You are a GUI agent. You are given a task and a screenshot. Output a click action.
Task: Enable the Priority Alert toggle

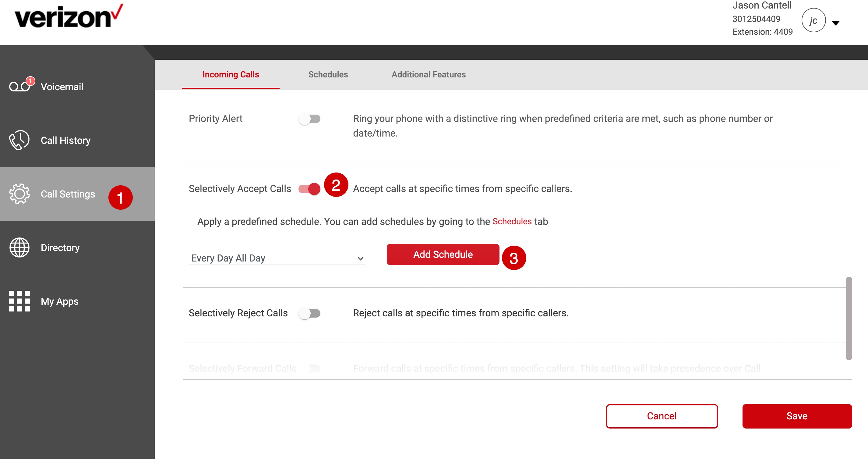pos(309,119)
